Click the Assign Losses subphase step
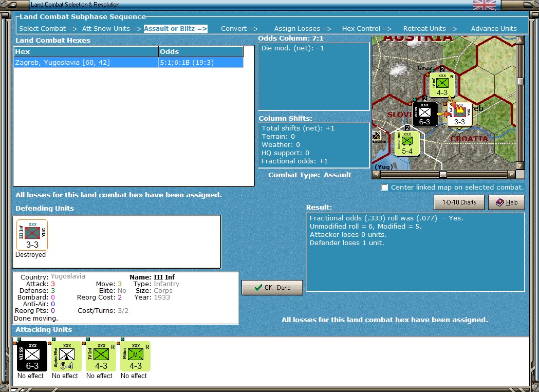539x392 pixels. 303,29
